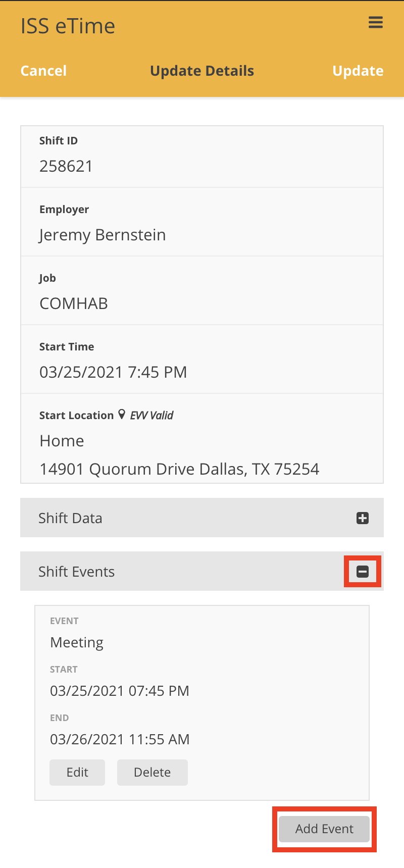This screenshot has height=868, width=404.
Task: Select the Shift ID value 258621
Action: coord(66,166)
